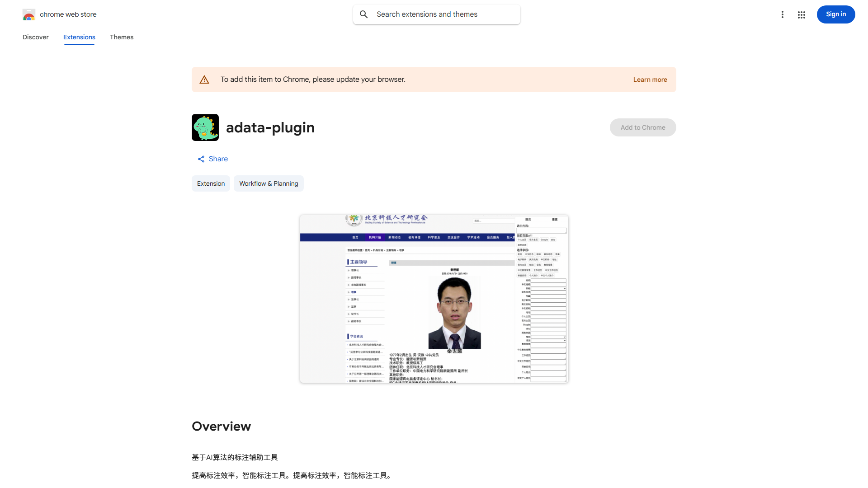This screenshot has height=488, width=868.
Task: Go to the Themes tab
Action: [x=122, y=37]
